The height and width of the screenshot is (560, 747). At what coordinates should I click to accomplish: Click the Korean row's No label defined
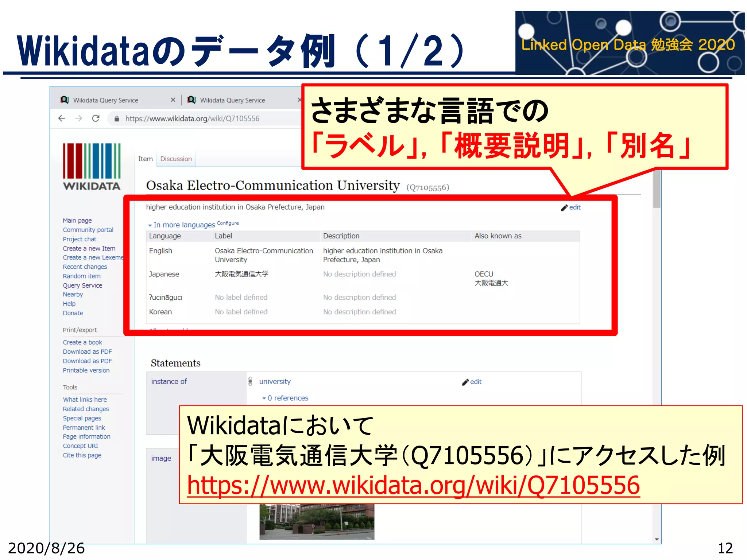[241, 312]
